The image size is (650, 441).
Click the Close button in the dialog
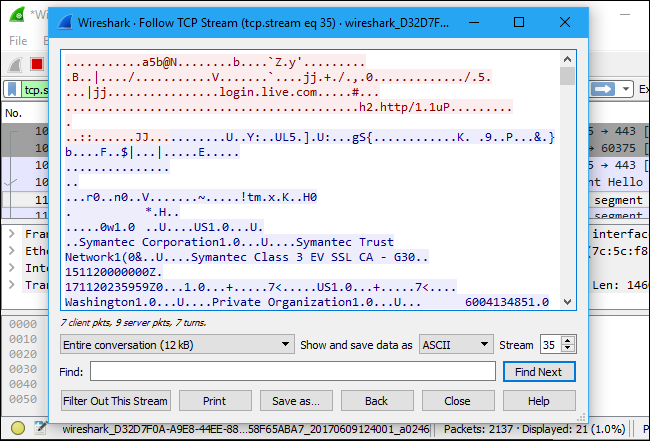[458, 401]
